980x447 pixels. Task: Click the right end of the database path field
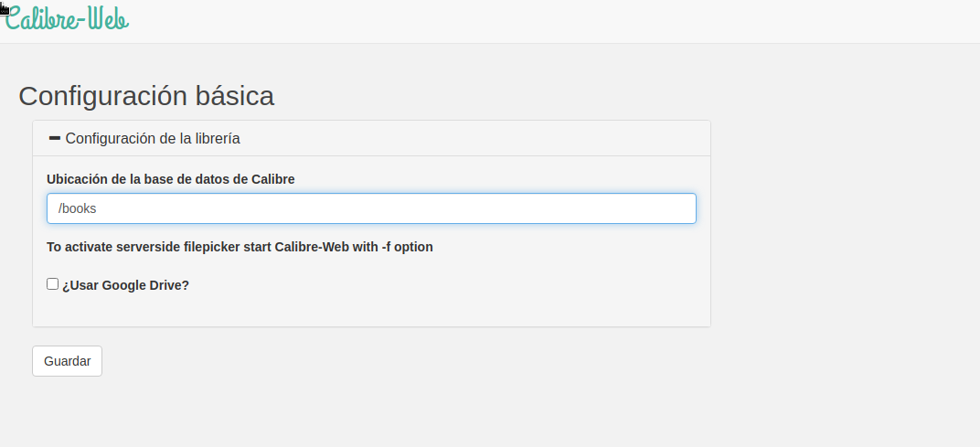(x=676, y=208)
